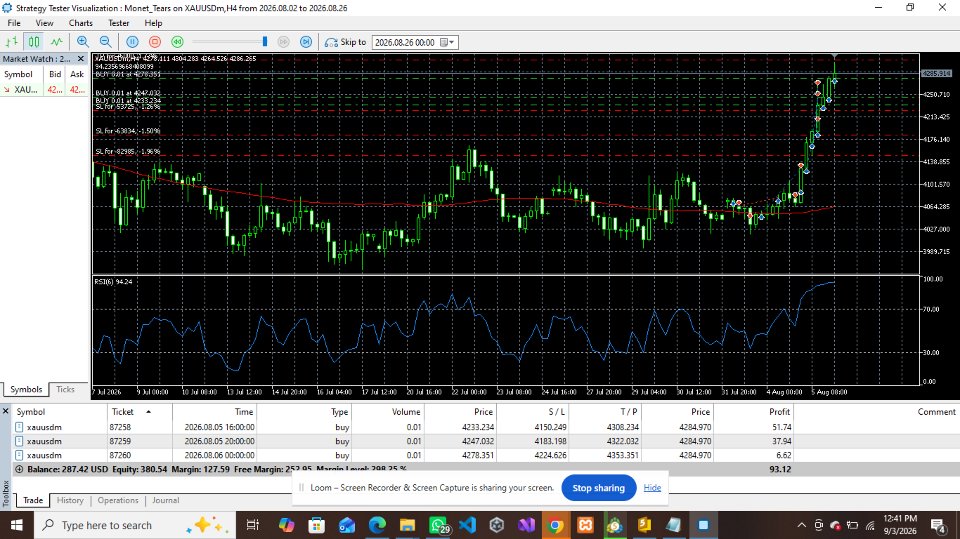Screen dimensions: 960x539
Task: Open the Tester menu
Action: [x=119, y=23]
